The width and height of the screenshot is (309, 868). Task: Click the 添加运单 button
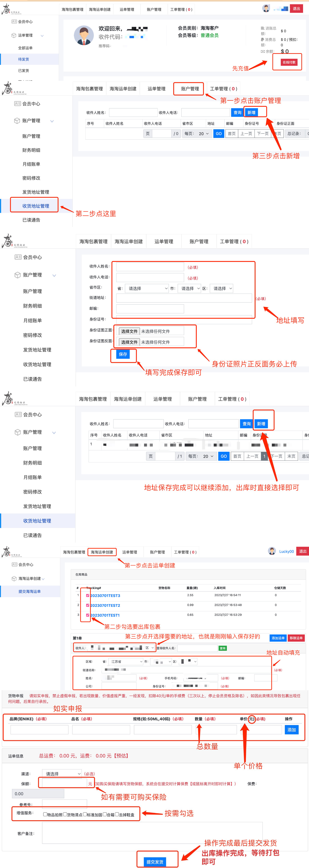coord(278,638)
